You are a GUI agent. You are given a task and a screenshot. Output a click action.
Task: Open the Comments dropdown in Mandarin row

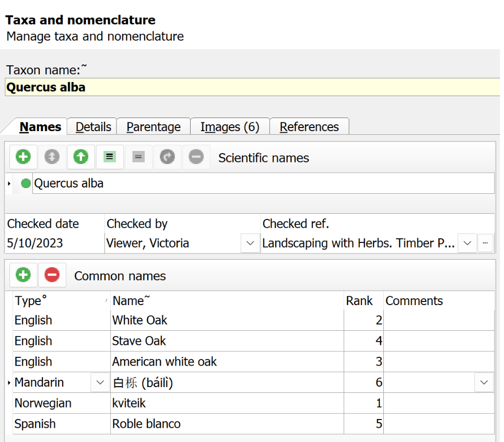click(x=484, y=382)
